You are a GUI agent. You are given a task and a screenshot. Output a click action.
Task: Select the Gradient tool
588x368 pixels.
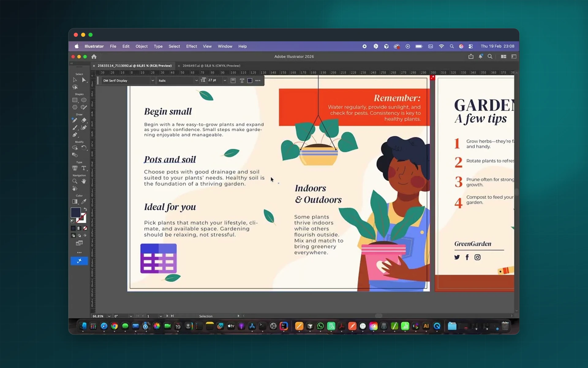pos(75,201)
